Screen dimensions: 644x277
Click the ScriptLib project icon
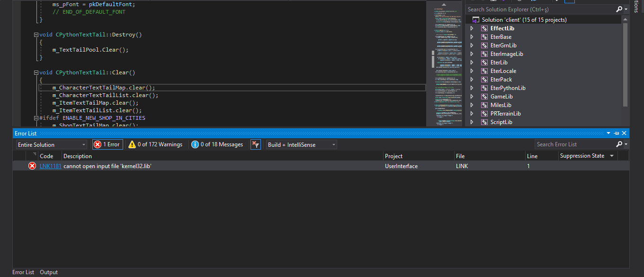coord(484,122)
